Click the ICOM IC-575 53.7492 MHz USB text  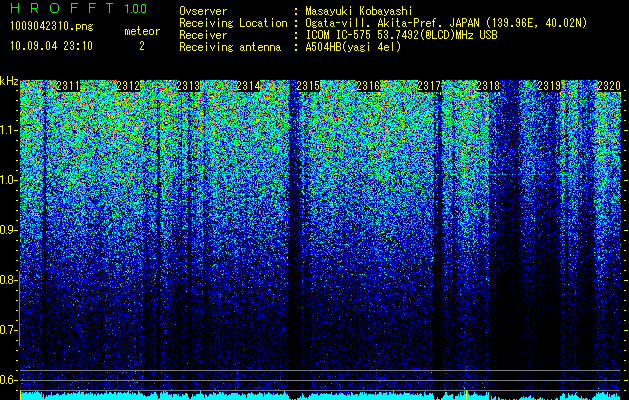click(401, 35)
